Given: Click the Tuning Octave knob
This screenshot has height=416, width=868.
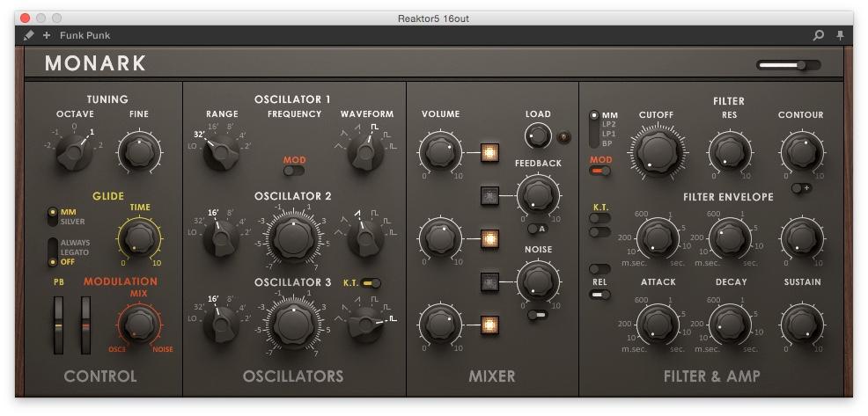Looking at the screenshot, I should click(74, 152).
